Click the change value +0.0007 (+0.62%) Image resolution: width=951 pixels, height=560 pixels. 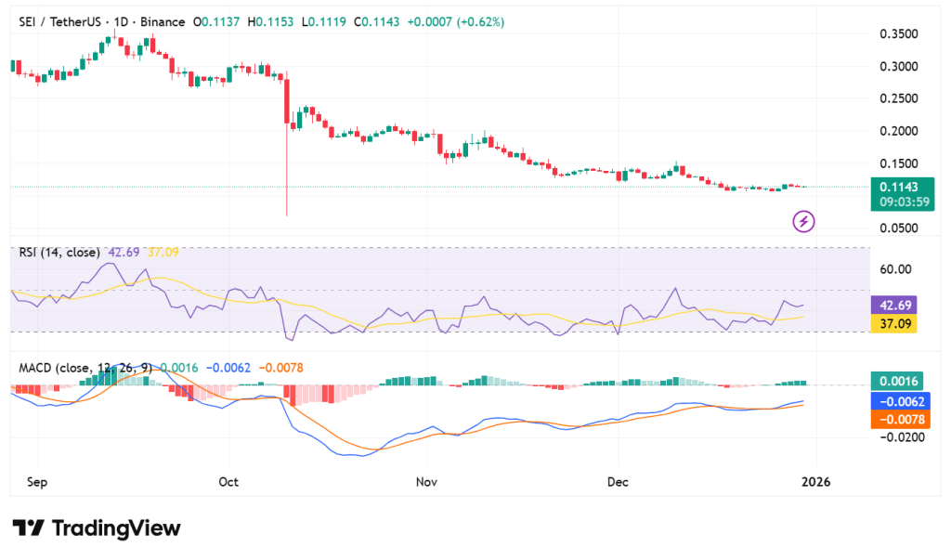[455, 22]
